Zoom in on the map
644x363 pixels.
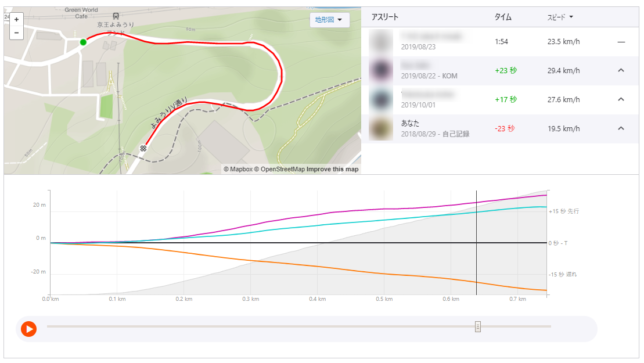[x=16, y=19]
